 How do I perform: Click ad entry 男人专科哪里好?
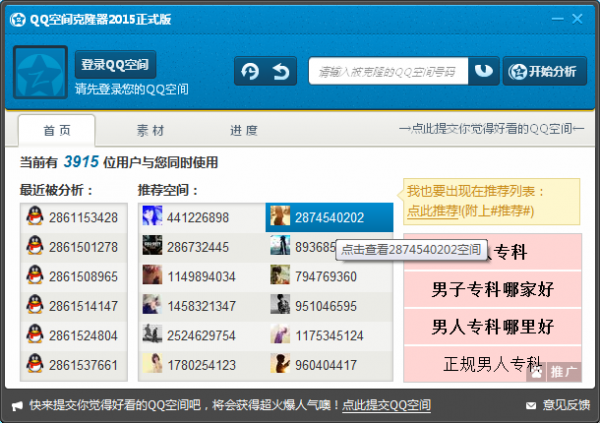pos(492,327)
